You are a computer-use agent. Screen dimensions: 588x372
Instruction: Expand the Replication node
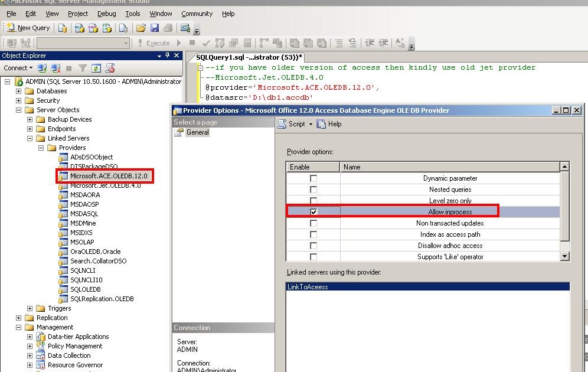click(x=19, y=318)
